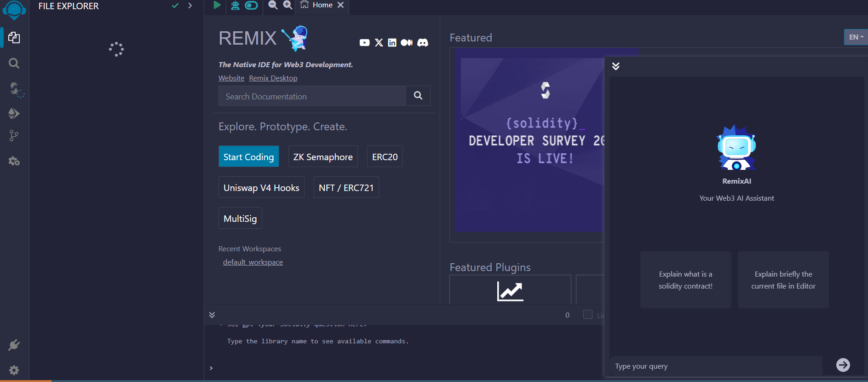The height and width of the screenshot is (382, 868).
Task: Open the EN language dropdown
Action: (x=856, y=37)
